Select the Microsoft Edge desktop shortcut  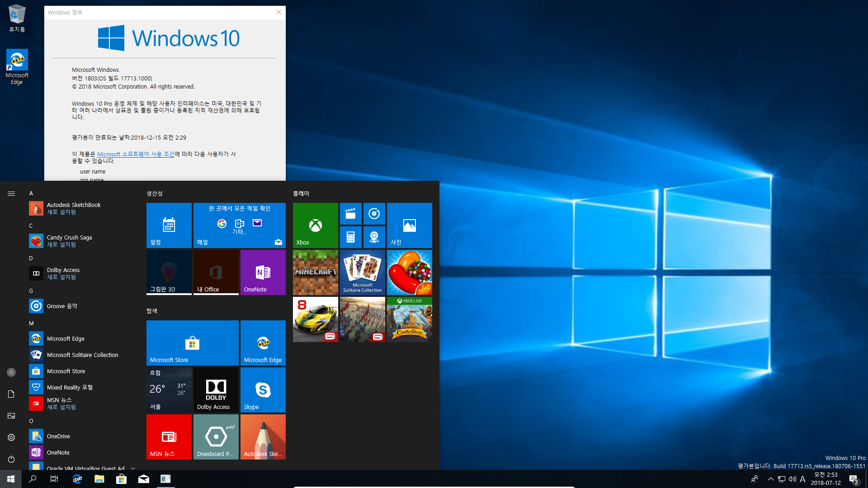[x=17, y=67]
